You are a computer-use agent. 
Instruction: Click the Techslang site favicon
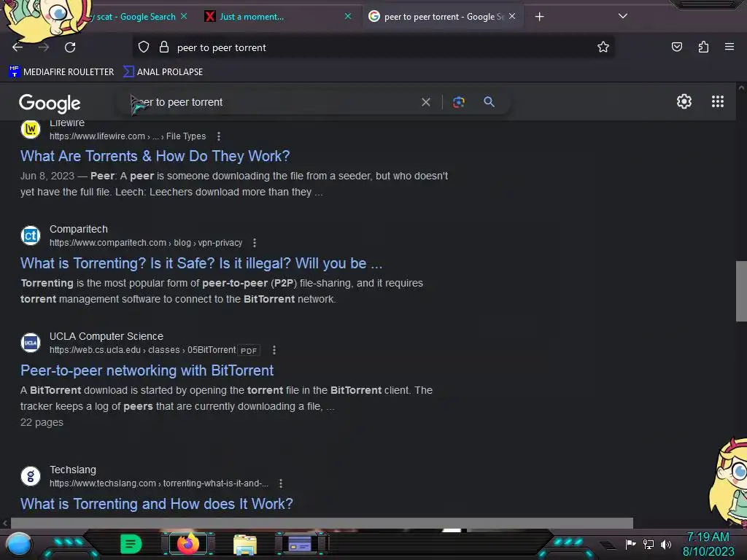tap(31, 475)
